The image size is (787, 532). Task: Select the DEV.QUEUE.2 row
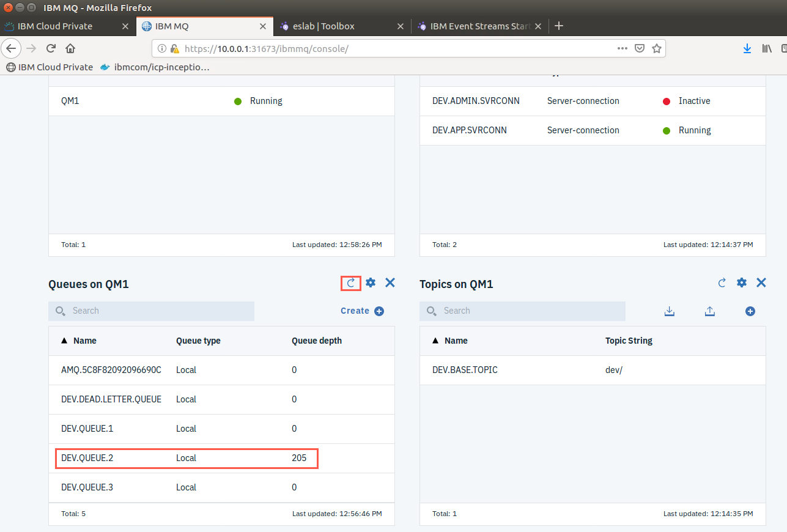[221, 458]
